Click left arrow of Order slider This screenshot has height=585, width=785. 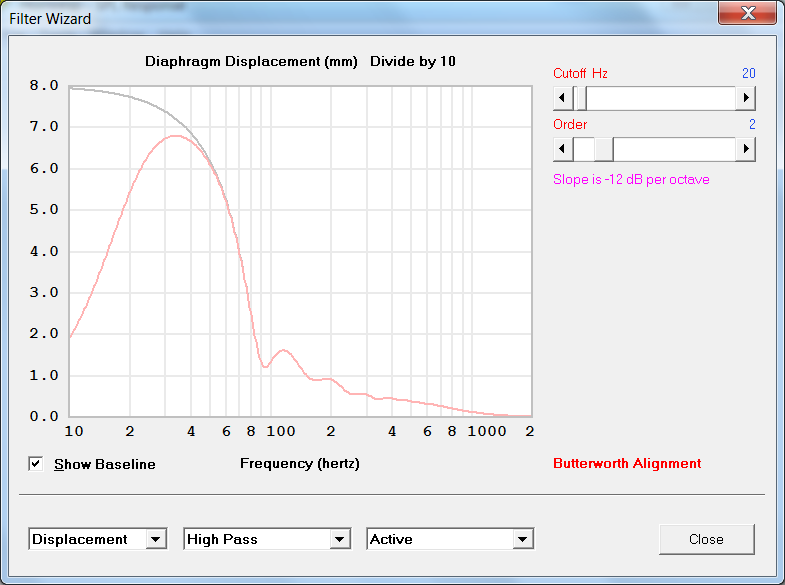pos(563,149)
